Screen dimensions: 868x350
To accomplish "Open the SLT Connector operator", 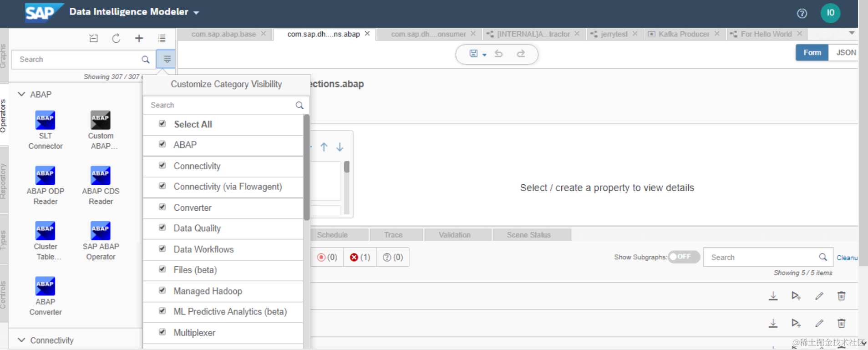I will pyautogui.click(x=45, y=130).
